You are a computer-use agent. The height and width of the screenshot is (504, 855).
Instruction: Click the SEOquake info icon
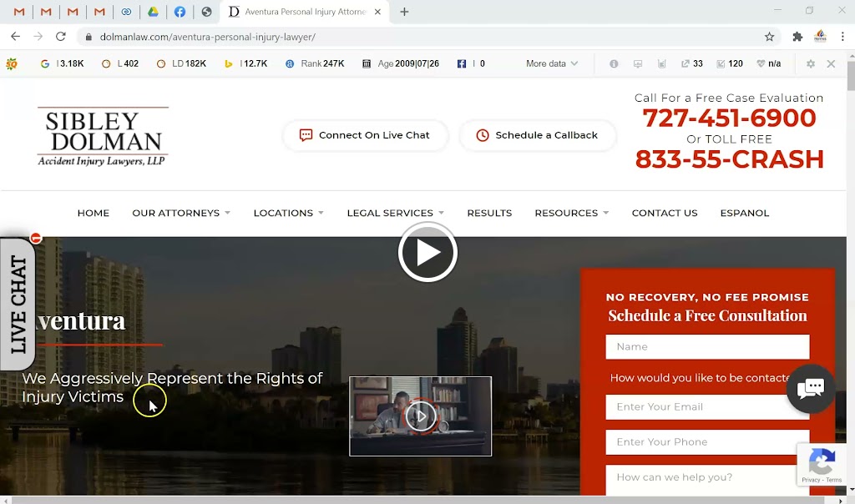click(614, 63)
